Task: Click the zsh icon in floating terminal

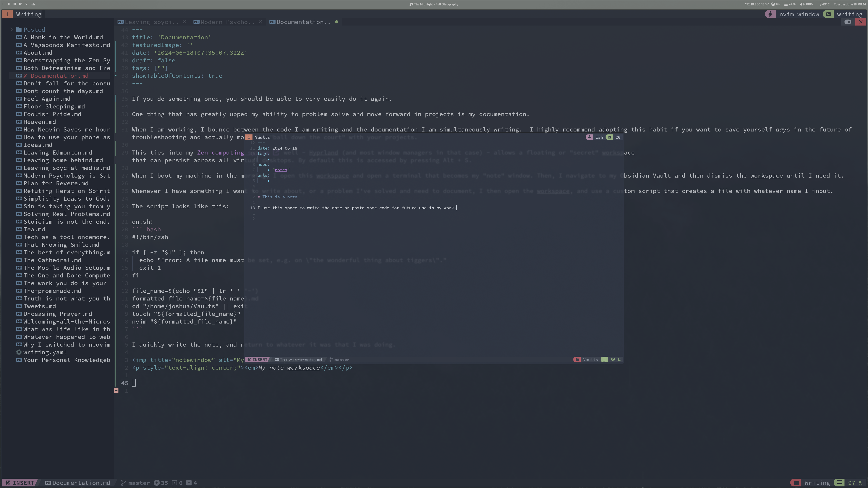Action: [589, 137]
